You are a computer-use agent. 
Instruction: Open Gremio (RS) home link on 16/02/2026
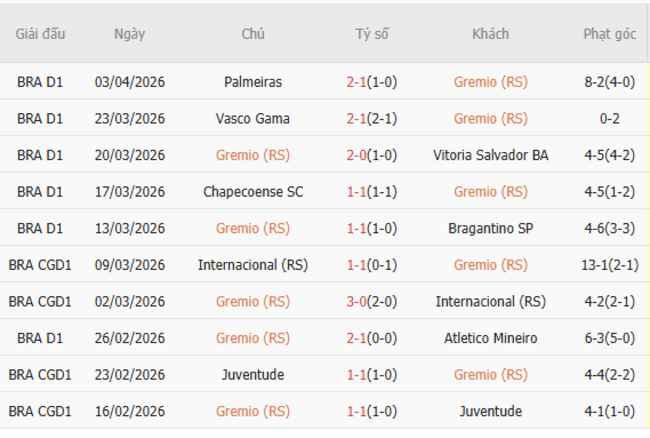253,411
